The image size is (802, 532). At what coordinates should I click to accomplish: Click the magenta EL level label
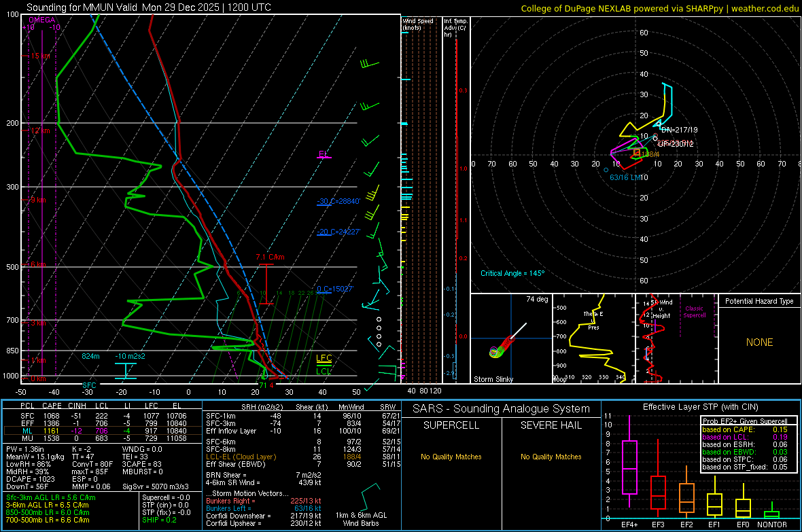point(323,154)
